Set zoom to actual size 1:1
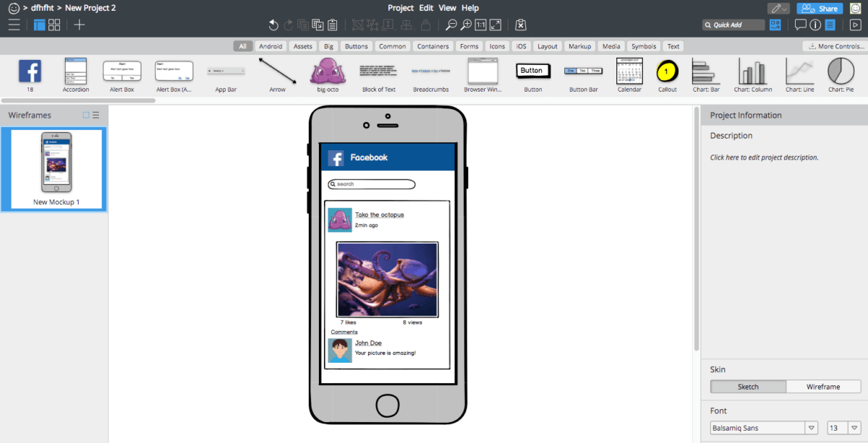The width and height of the screenshot is (868, 443). coord(480,25)
